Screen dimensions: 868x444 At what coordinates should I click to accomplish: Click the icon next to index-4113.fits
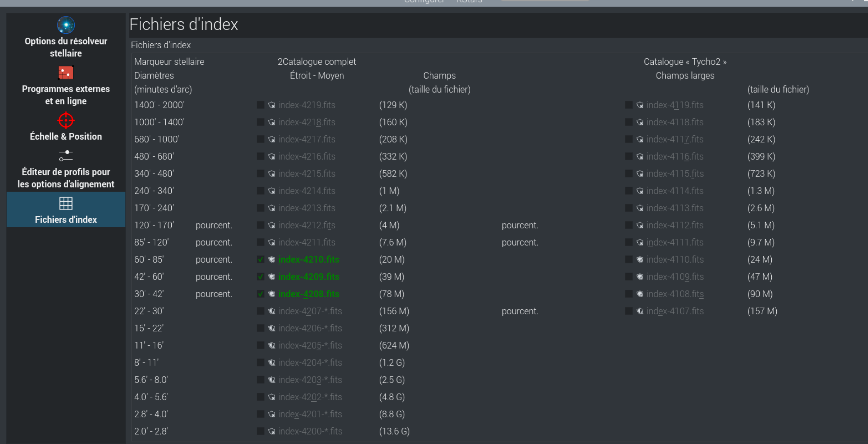point(640,208)
